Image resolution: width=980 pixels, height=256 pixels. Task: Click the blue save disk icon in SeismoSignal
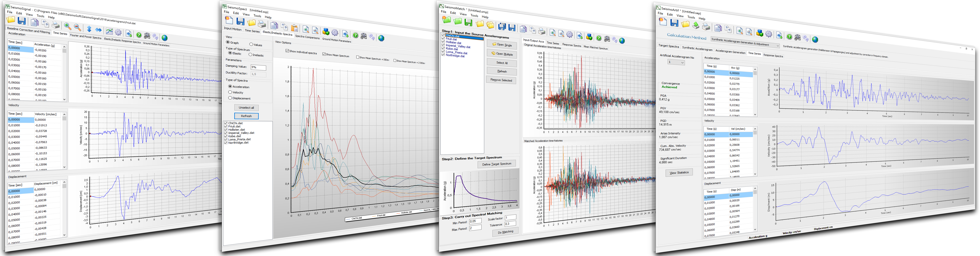[22, 21]
